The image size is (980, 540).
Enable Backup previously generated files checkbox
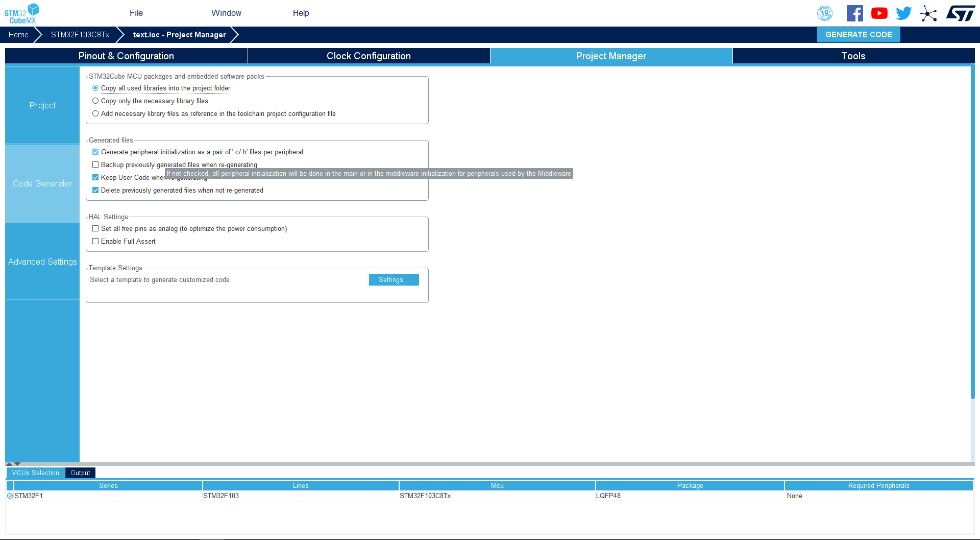tap(95, 165)
